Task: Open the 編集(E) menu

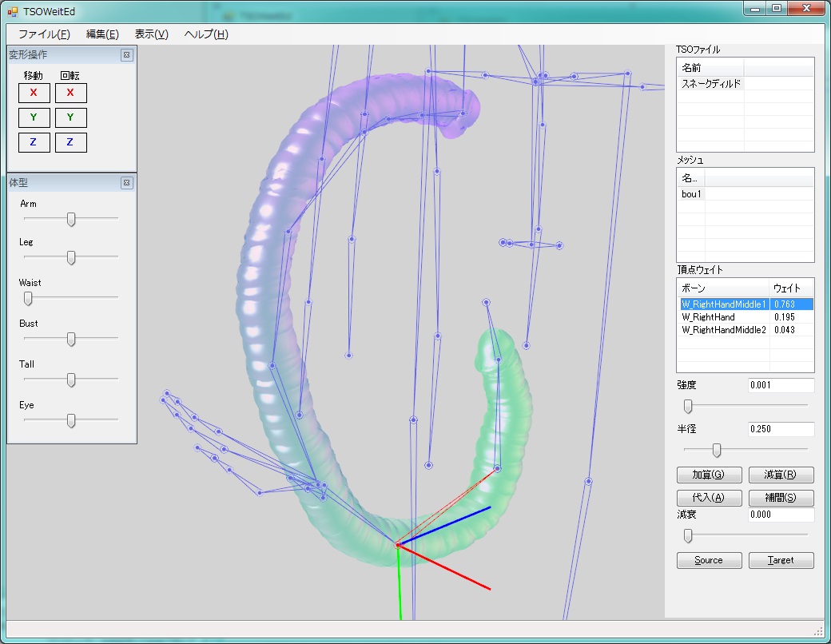Action: tap(102, 34)
